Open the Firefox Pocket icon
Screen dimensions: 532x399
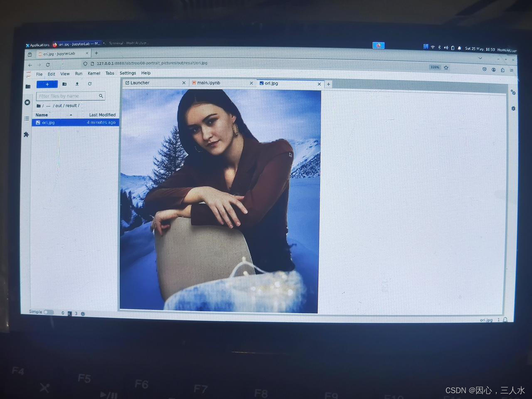click(485, 69)
